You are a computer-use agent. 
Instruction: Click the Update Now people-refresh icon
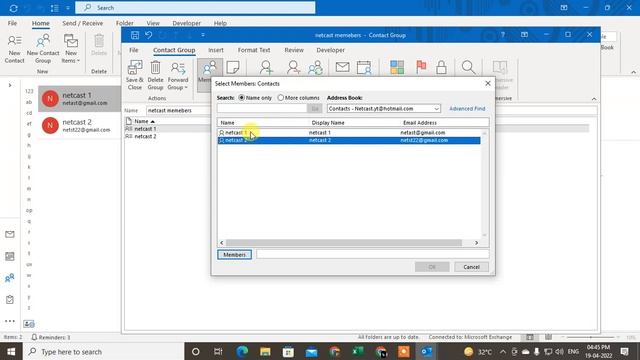pos(315,67)
